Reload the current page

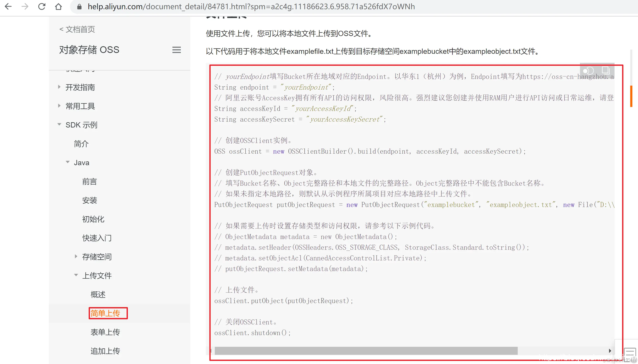point(42,7)
